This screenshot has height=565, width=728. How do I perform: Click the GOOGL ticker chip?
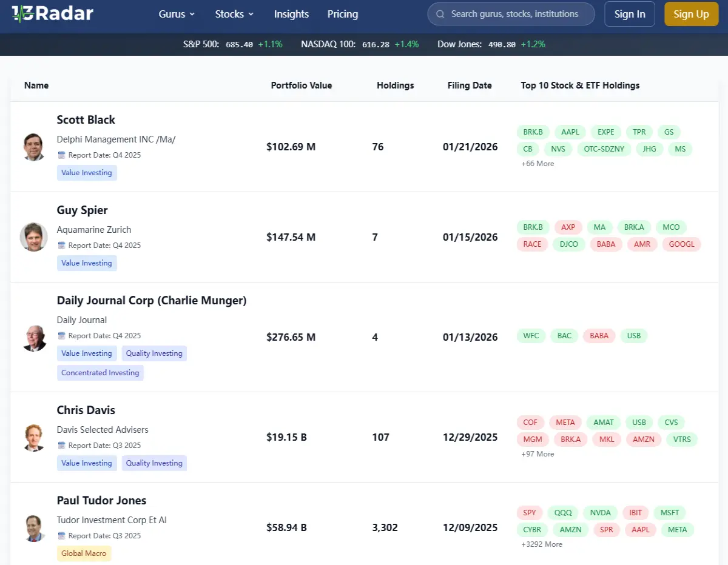[682, 244]
